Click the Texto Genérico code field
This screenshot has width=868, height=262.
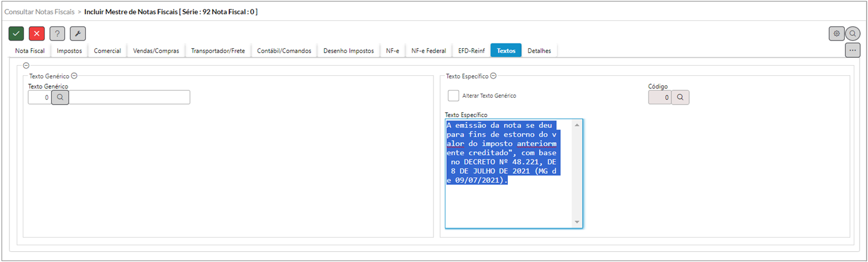40,97
